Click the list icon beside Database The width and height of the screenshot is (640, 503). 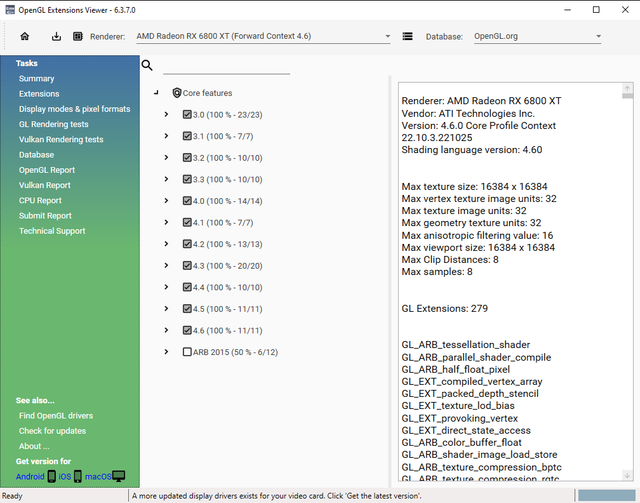(407, 36)
